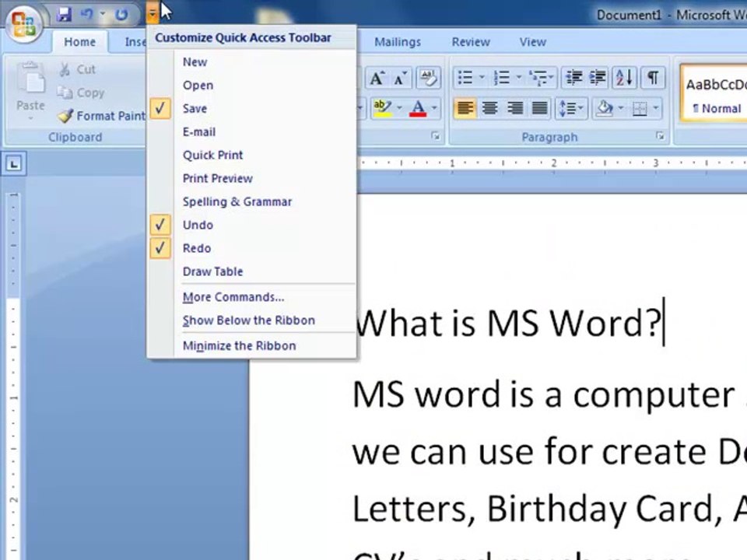Add E-mail to Quick Access Toolbar
The height and width of the screenshot is (560, 747).
pos(251,132)
